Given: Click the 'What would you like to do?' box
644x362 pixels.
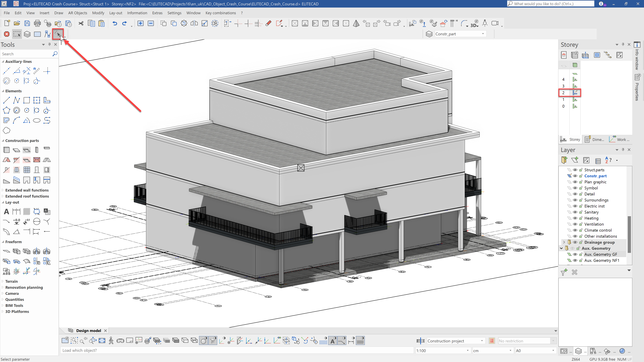Looking at the screenshot, I should 550,4.
